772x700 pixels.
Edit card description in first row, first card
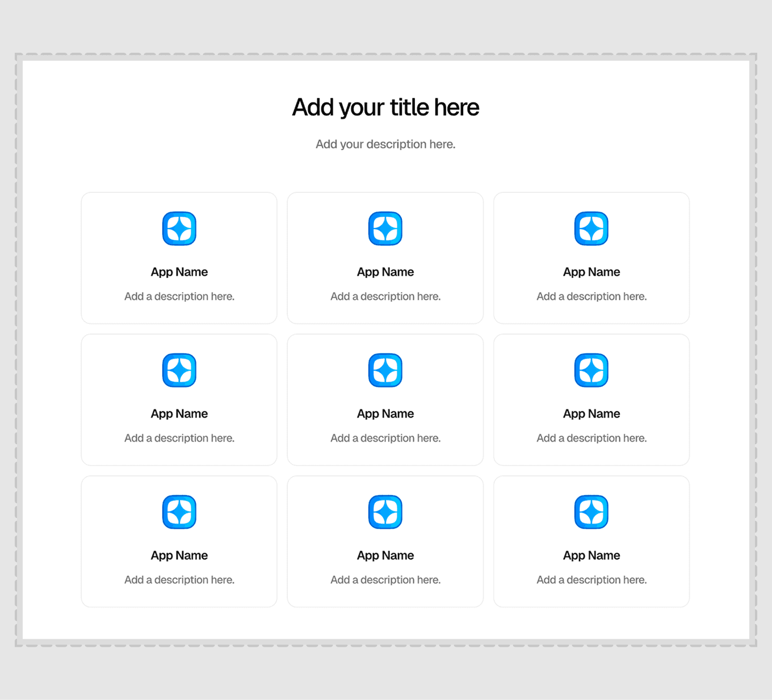[x=179, y=296]
